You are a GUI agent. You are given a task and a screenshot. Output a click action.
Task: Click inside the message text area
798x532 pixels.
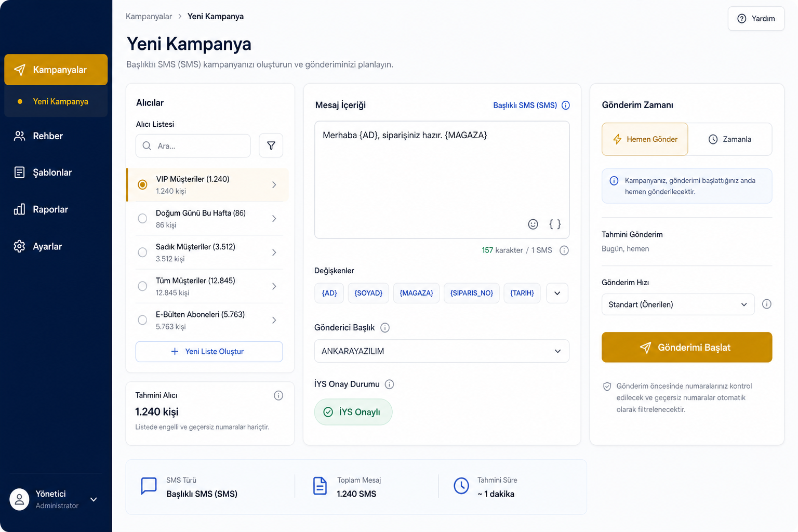442,180
